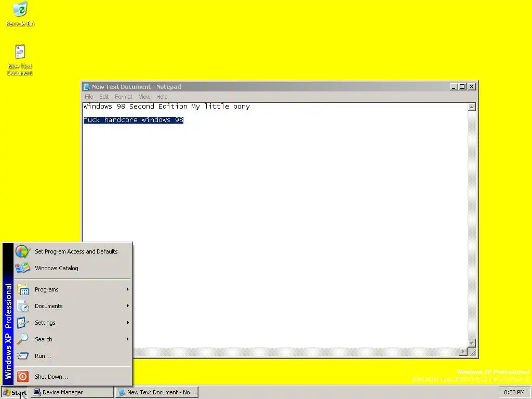Click the Programs folder icon in Start menu
Image resolution: width=532 pixels, height=399 pixels.
pyautogui.click(x=23, y=289)
